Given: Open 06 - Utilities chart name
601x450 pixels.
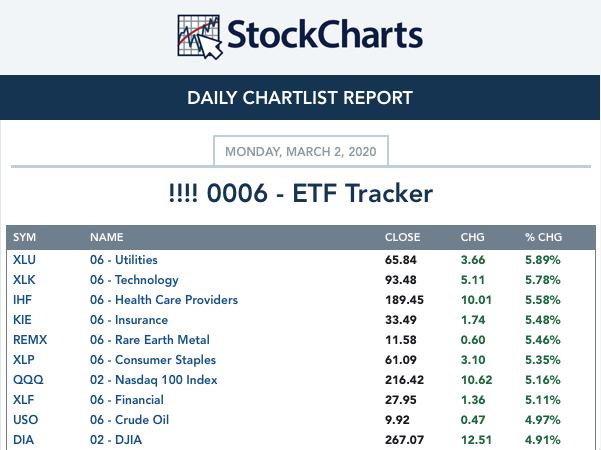Looking at the screenshot, I should coord(124,260).
